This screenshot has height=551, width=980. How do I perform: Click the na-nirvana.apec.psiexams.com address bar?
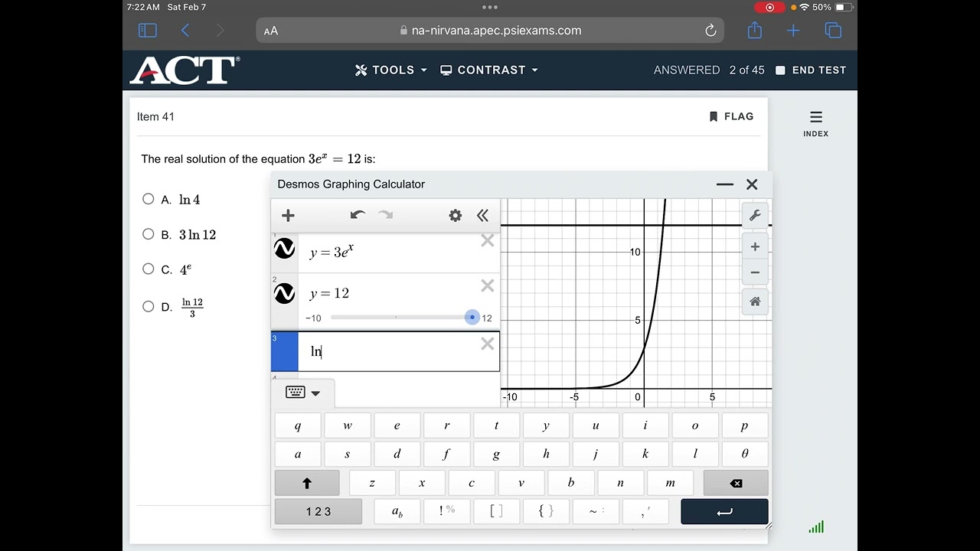490,31
